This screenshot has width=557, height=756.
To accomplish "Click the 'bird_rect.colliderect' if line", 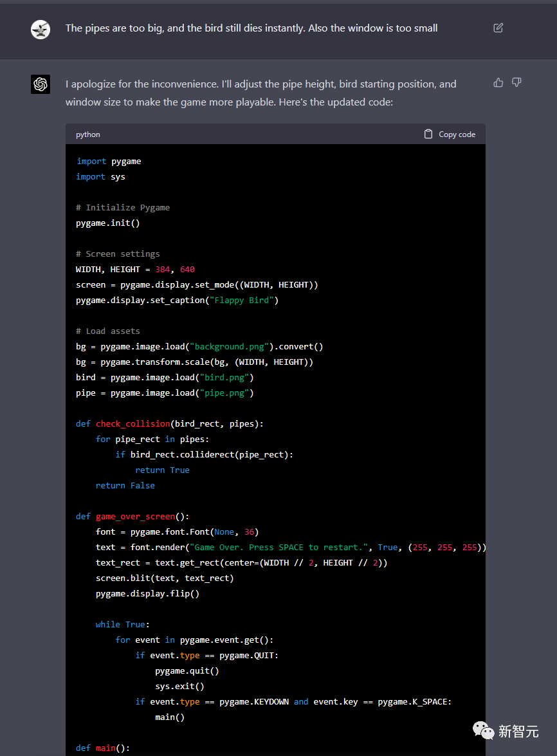I will pos(205,454).
